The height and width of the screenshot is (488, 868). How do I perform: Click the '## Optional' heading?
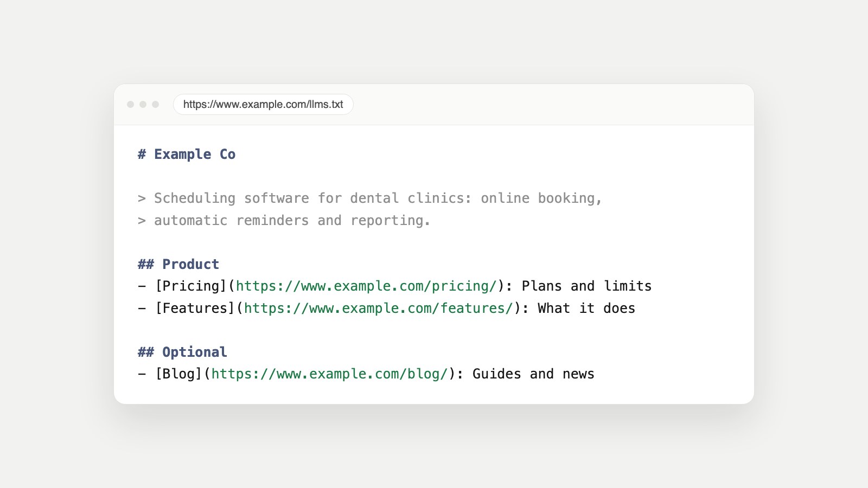click(182, 352)
